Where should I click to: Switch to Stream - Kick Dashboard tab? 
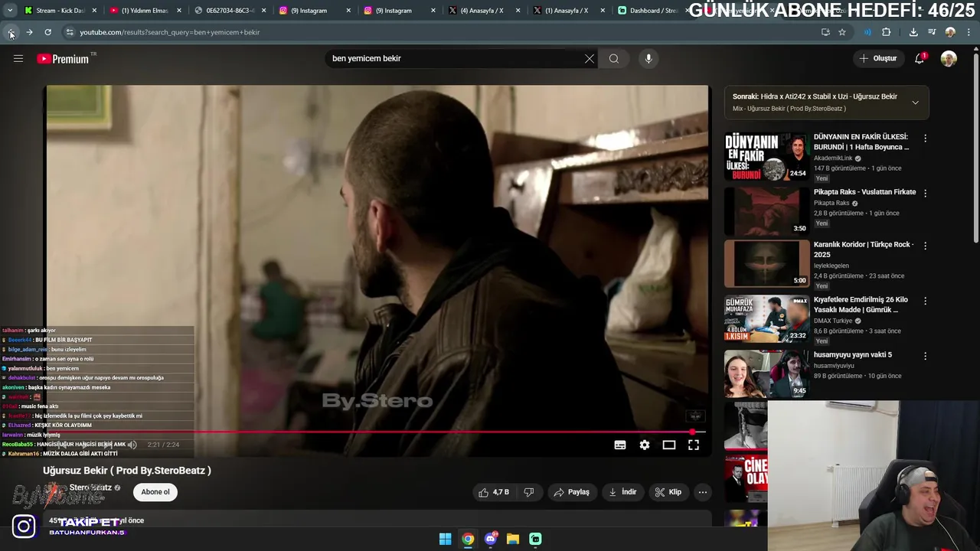point(60,11)
